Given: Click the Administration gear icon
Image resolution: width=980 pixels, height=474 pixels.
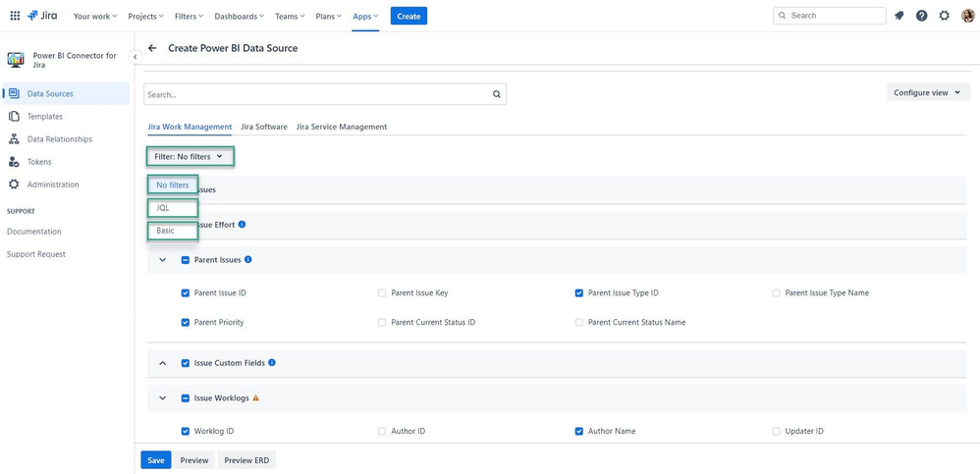Looking at the screenshot, I should 14,184.
